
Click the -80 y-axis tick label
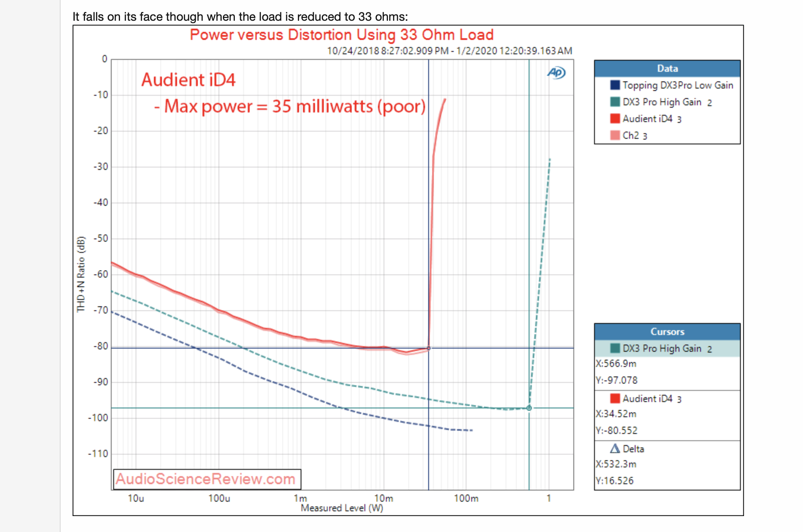click(x=101, y=346)
